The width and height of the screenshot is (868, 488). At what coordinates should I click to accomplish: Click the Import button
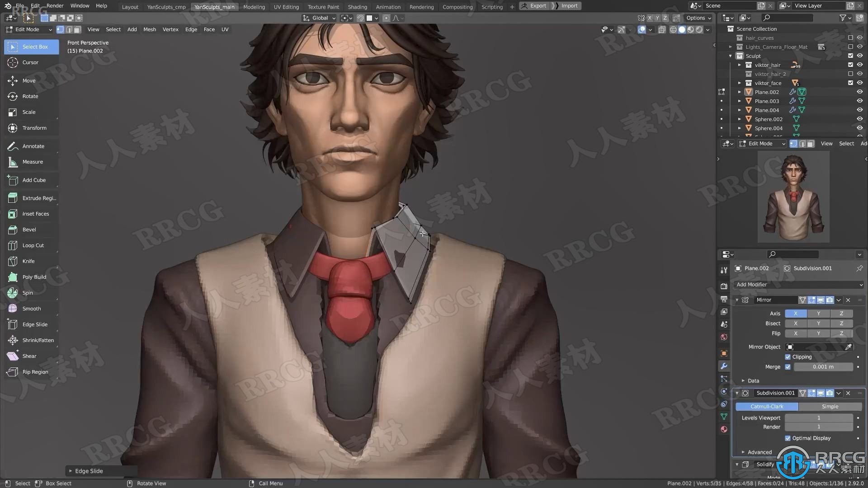(x=566, y=6)
